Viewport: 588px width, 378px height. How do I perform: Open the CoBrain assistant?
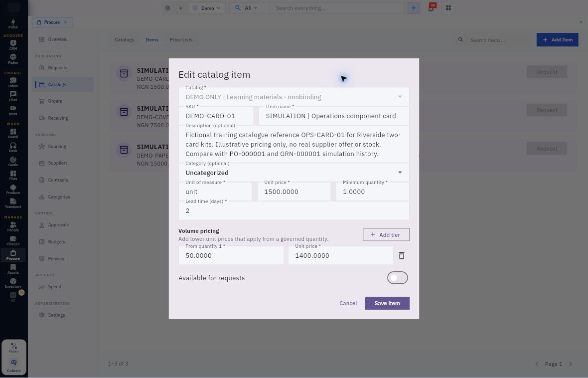(x=14, y=366)
